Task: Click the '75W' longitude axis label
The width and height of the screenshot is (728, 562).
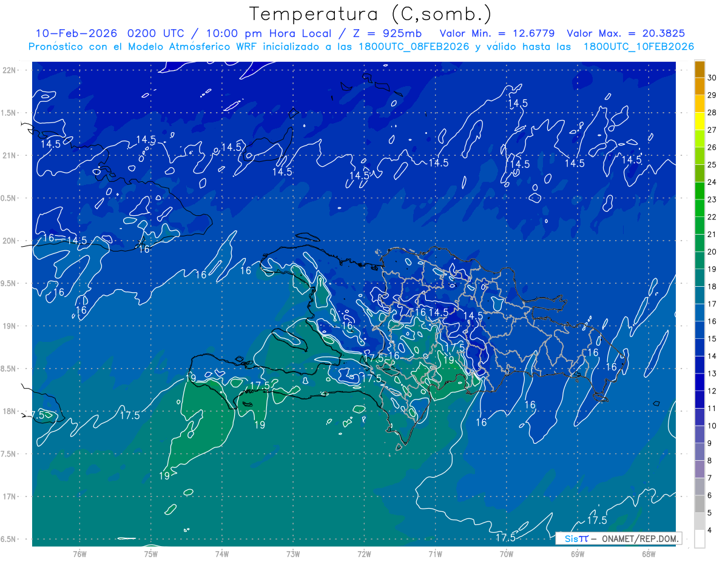Action: coord(150,554)
